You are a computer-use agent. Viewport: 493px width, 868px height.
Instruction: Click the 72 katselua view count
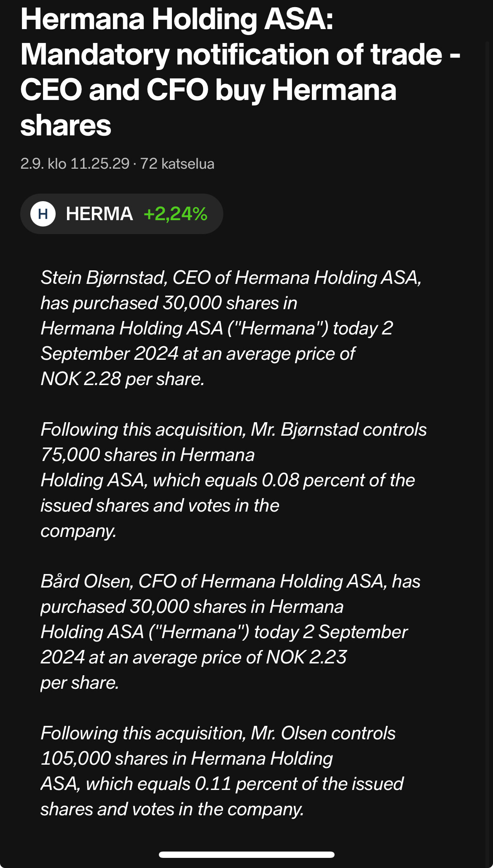point(177,164)
